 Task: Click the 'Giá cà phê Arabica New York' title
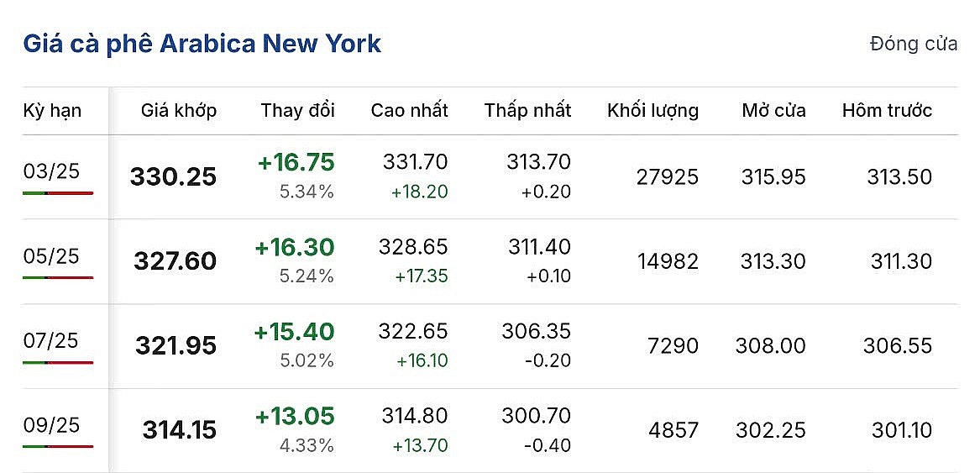coord(202,44)
